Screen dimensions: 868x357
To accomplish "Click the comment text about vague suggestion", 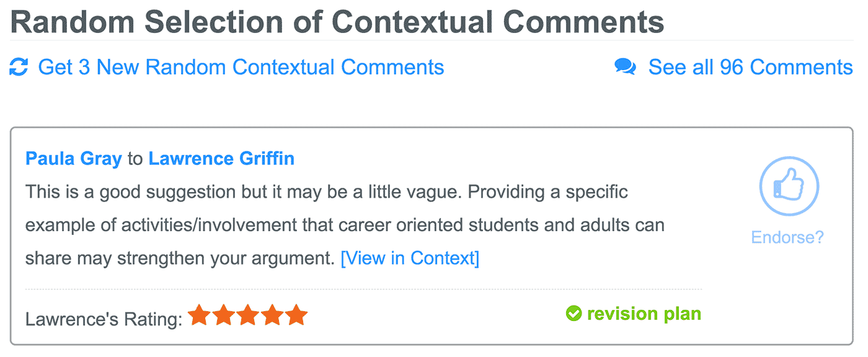I will click(x=345, y=225).
